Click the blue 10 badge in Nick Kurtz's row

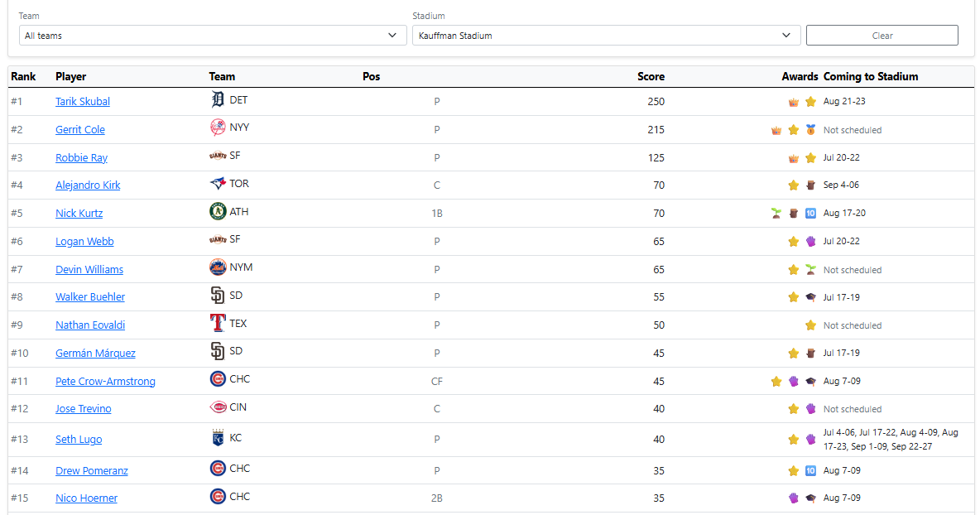coord(810,213)
